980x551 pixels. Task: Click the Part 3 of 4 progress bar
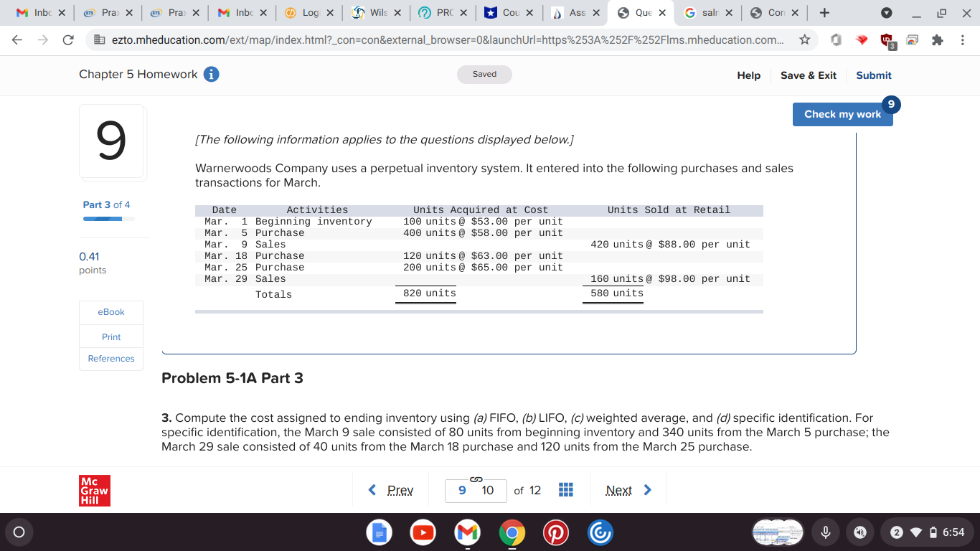click(x=108, y=218)
